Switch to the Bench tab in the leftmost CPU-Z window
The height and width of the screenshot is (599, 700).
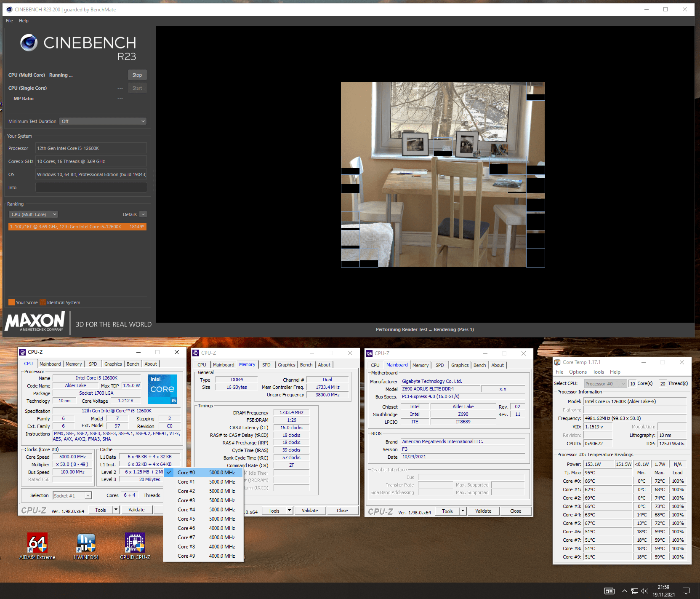pos(133,364)
